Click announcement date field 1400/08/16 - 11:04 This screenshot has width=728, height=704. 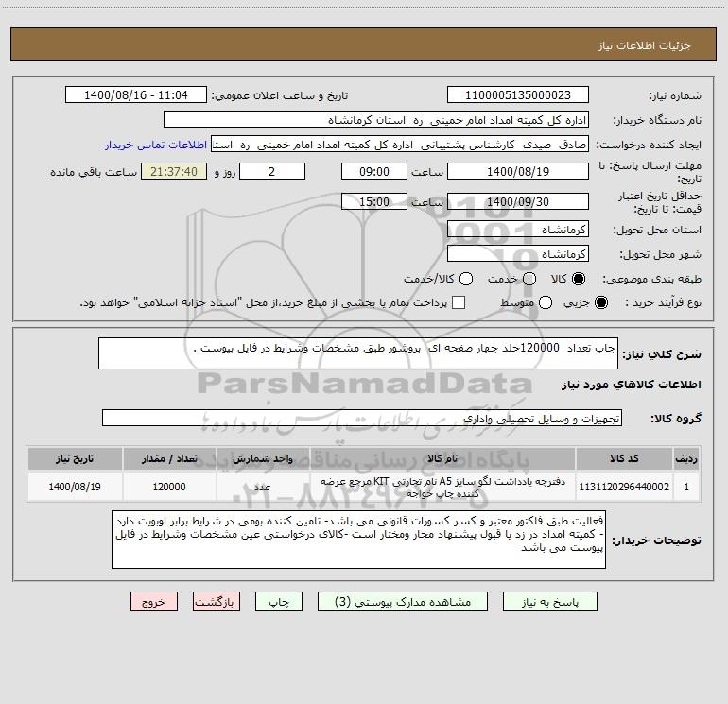click(x=136, y=95)
